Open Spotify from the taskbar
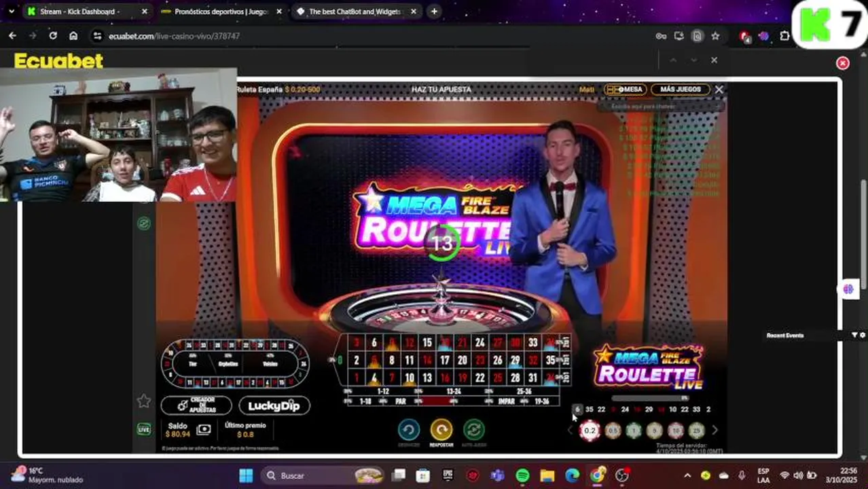Screen dimensions: 868x489 (x=522, y=475)
